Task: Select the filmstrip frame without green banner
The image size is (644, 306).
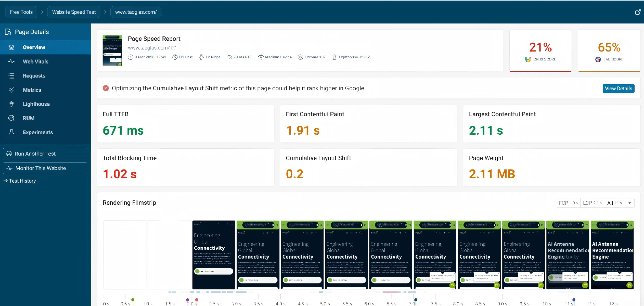Action: 214,255
